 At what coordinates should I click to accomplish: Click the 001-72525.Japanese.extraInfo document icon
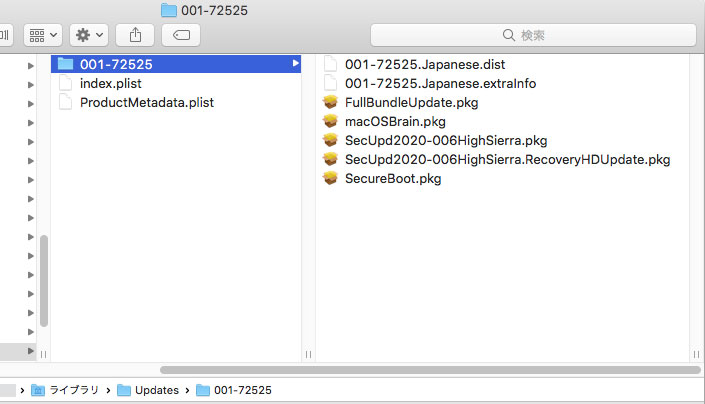click(330, 83)
